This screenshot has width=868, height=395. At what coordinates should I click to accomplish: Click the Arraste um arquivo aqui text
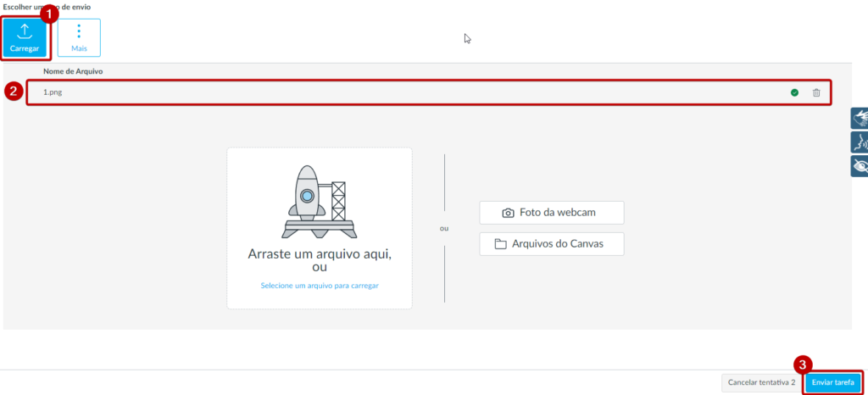[319, 253]
